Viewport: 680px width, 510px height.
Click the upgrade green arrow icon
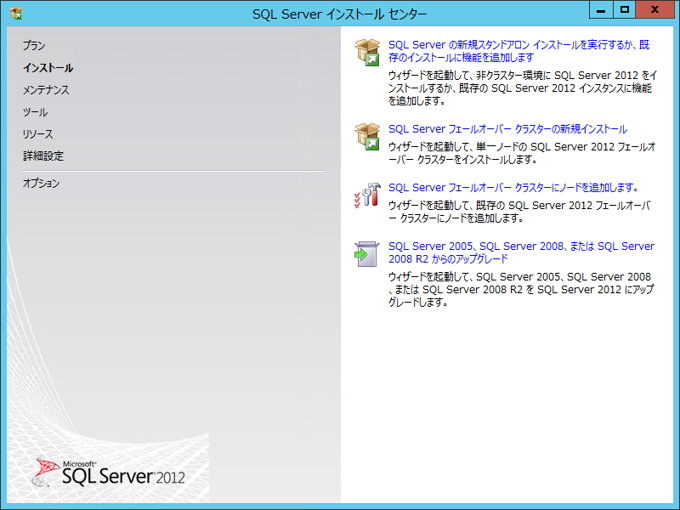(x=367, y=254)
